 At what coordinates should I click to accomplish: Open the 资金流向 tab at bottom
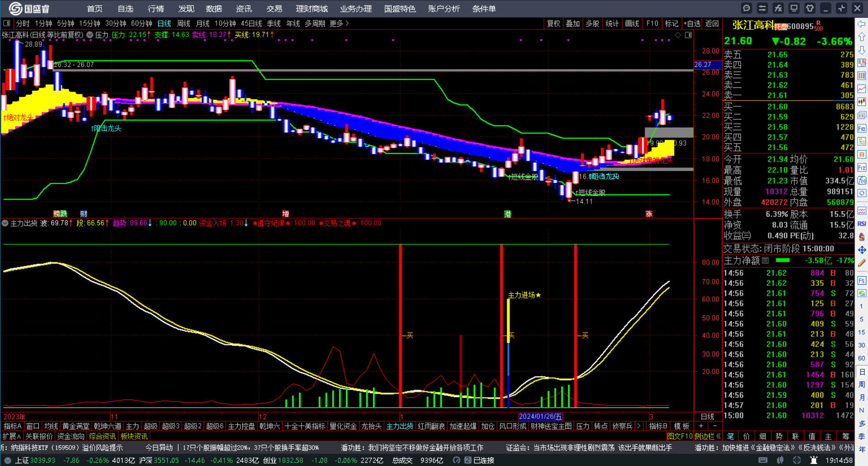[x=71, y=436]
